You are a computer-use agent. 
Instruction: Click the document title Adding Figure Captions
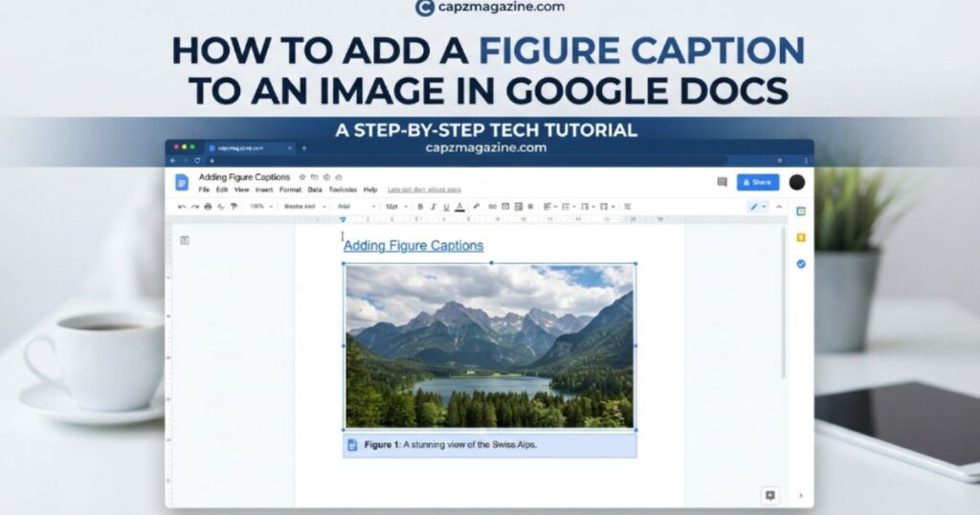(x=244, y=177)
